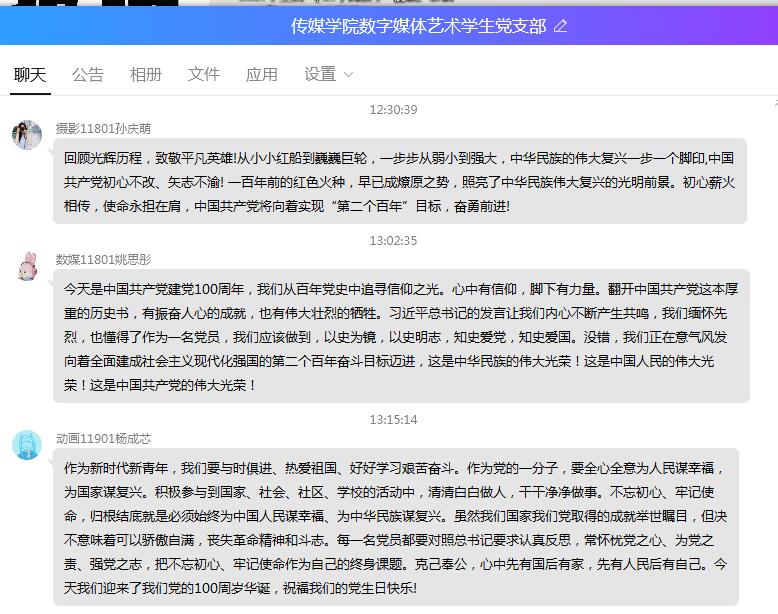Image resolution: width=778 pixels, height=614 pixels.
Task: Select the message starting with 作为新时代新青年
Action: point(400,528)
